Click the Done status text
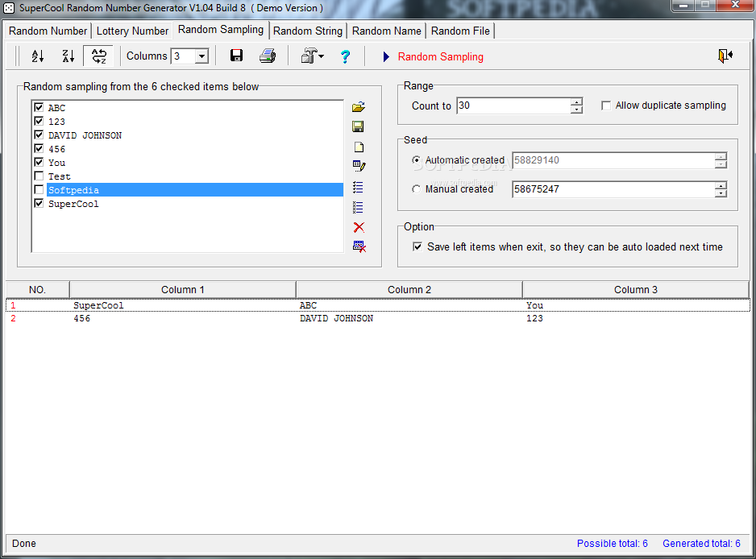Image resolution: width=756 pixels, height=559 pixels. (x=24, y=544)
